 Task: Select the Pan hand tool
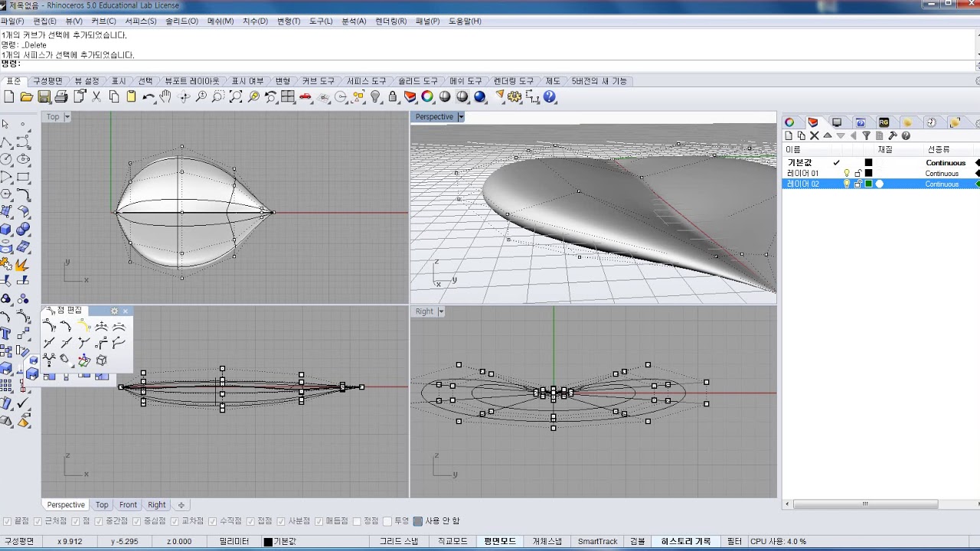tap(166, 97)
